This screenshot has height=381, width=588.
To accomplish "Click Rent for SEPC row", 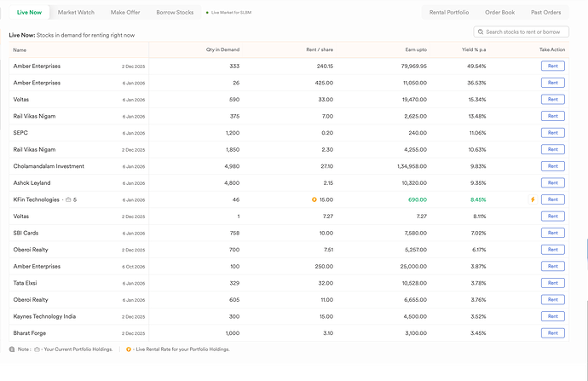I will click(552, 133).
